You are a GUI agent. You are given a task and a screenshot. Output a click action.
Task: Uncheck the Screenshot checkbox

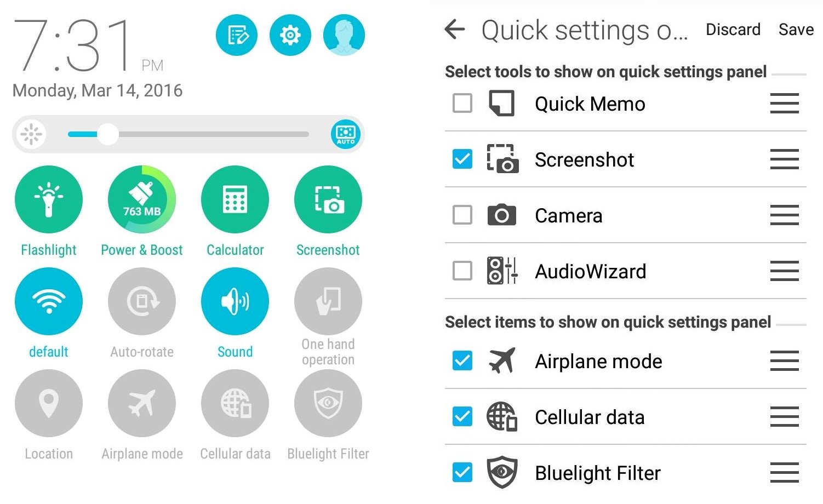click(462, 159)
